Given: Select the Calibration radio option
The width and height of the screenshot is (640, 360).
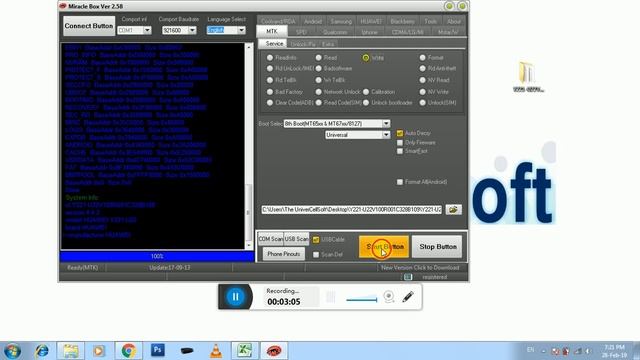Looking at the screenshot, I should [366, 92].
